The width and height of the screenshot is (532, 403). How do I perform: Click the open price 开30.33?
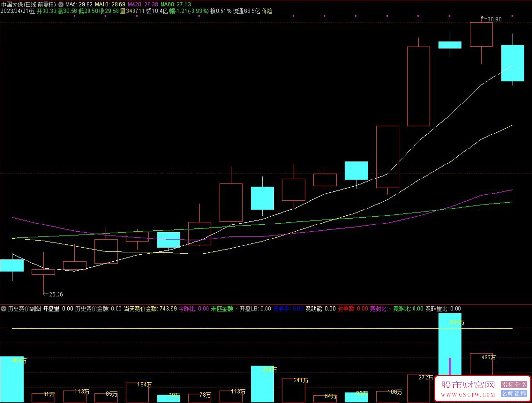(46, 11)
